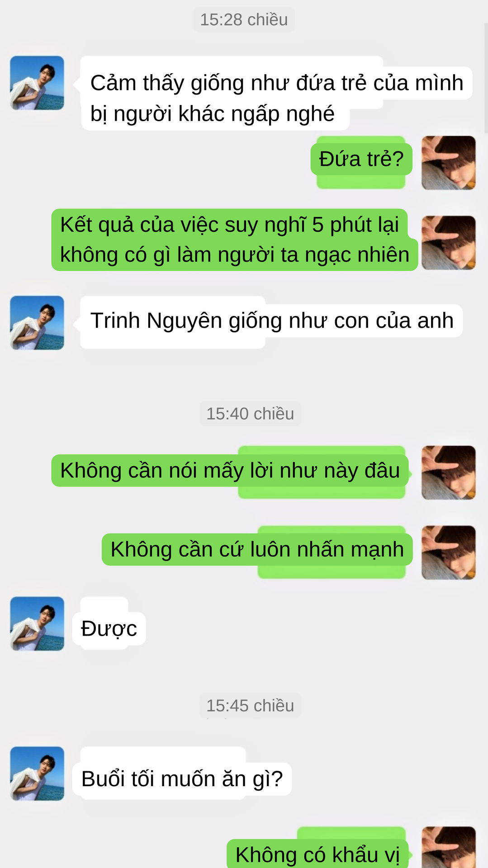
Task: Tap avatar next to 'Không cần cứ luôn'
Action: (x=449, y=552)
